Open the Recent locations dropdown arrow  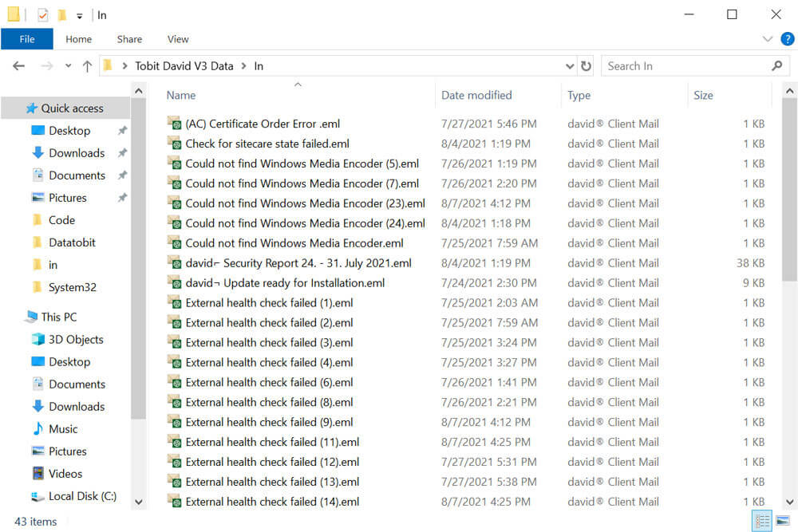coord(68,66)
